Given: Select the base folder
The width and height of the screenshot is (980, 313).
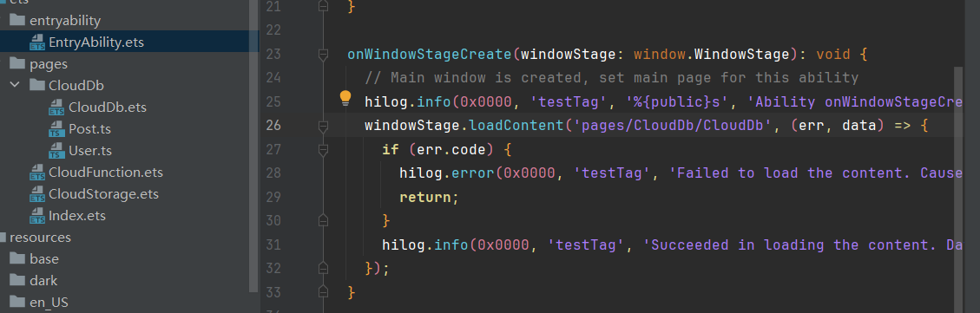Looking at the screenshot, I should point(43,258).
